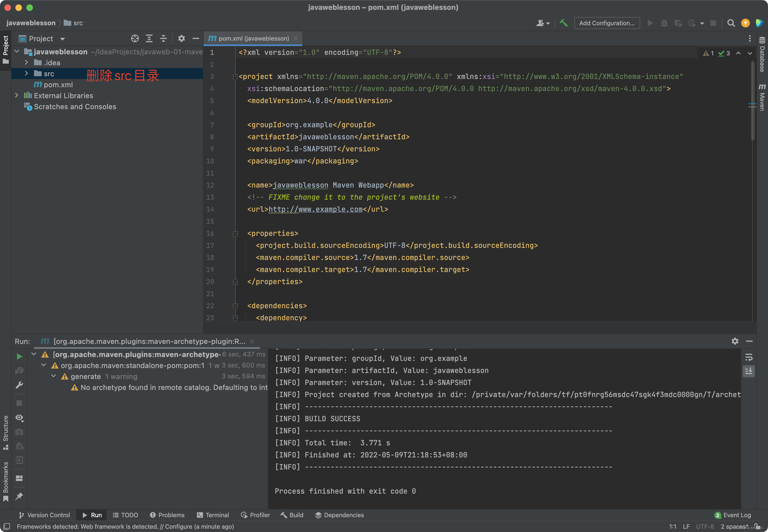Select pom.xml in project tree
The height and width of the screenshot is (532, 768).
[x=53, y=85]
